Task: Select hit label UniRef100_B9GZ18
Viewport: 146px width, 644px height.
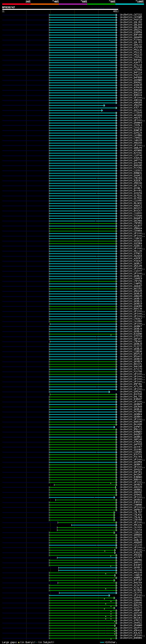Action: [131, 93]
